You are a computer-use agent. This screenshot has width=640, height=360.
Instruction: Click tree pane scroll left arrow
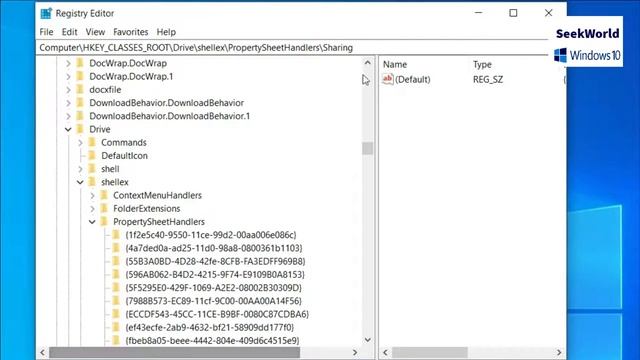[42, 352]
